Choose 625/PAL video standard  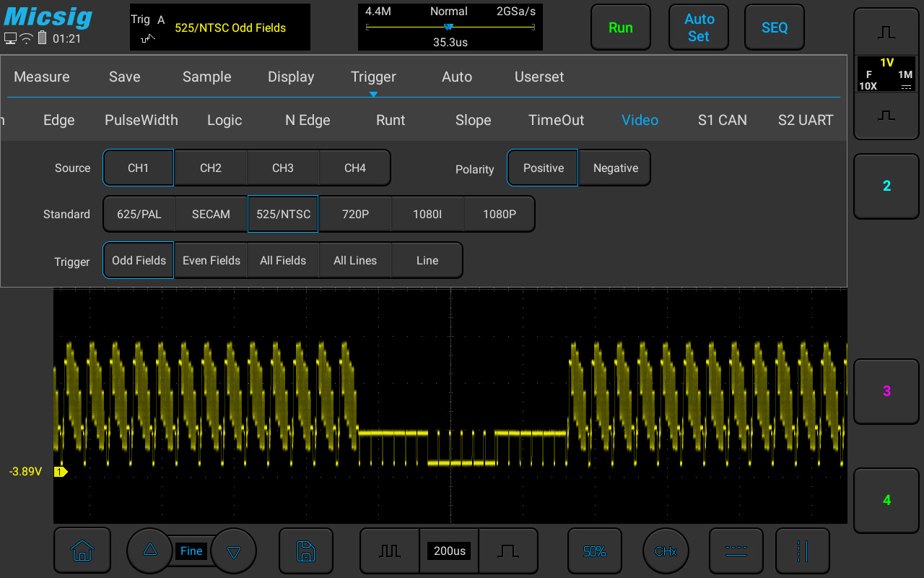[139, 214]
